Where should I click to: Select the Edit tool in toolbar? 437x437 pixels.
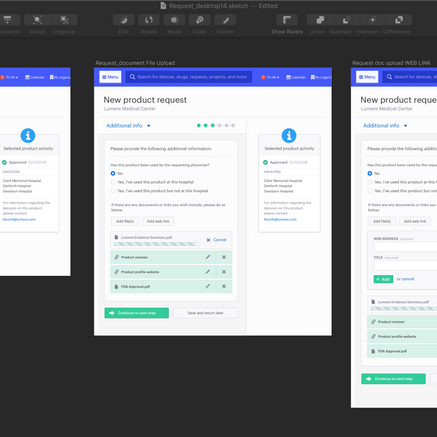click(x=123, y=20)
